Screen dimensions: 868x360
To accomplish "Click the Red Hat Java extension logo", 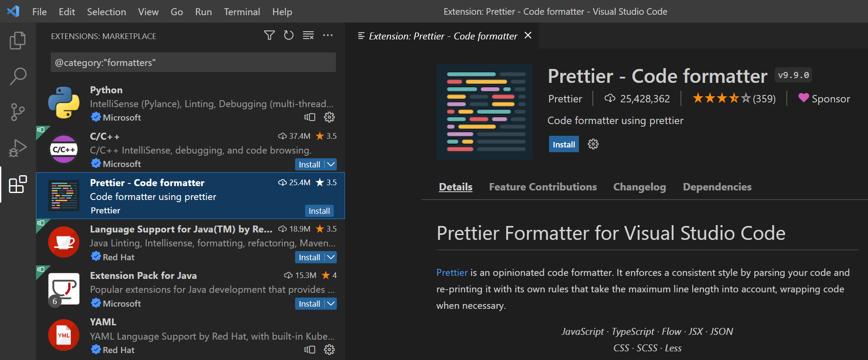I will tap(64, 242).
